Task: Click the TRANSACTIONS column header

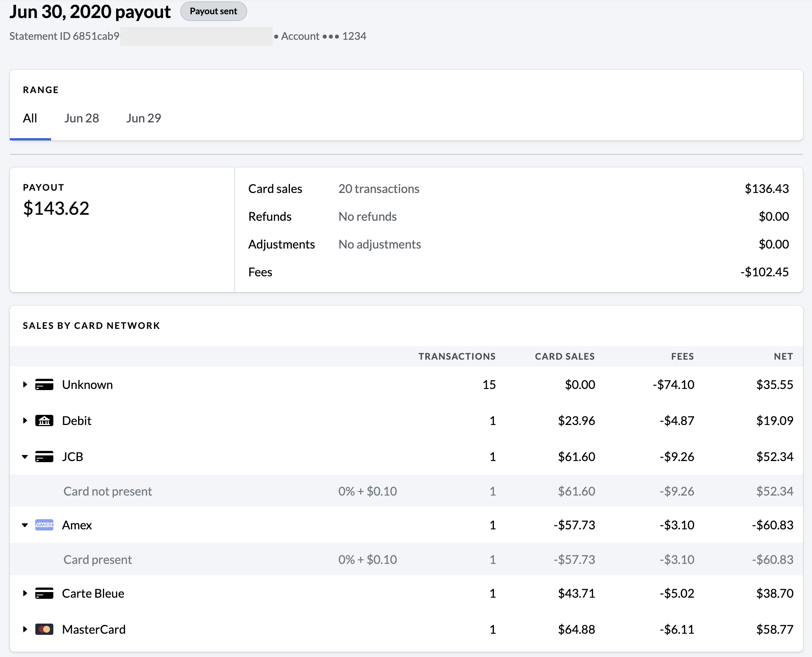Action: click(x=457, y=357)
